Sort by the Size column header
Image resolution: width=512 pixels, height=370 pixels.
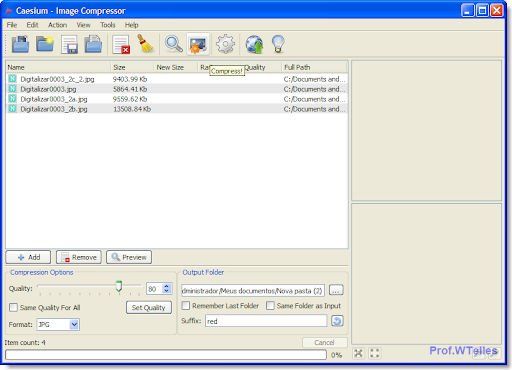(132, 67)
